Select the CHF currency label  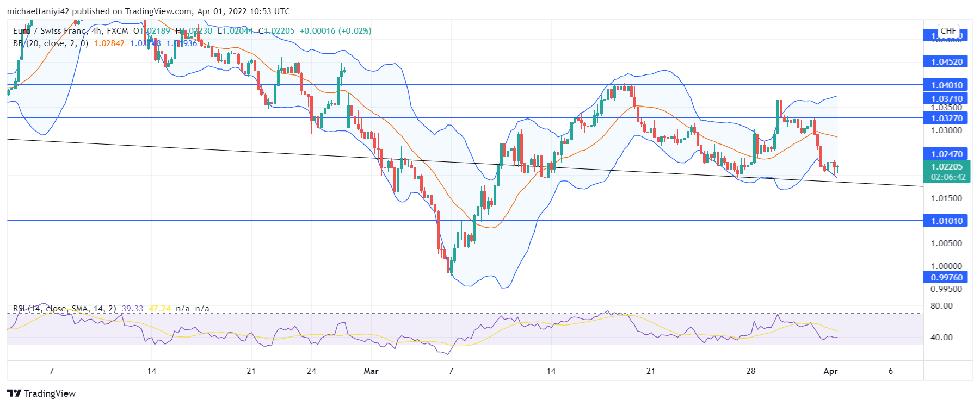coord(948,31)
